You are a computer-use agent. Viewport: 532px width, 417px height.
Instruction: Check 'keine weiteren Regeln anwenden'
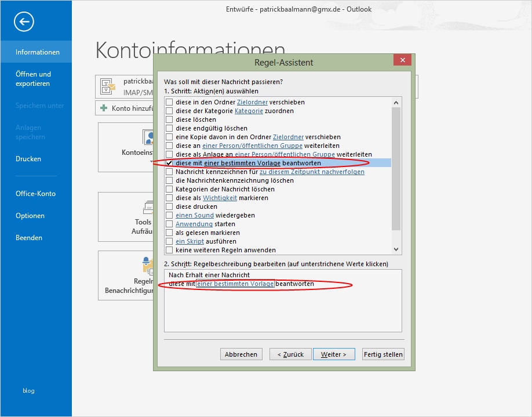(168, 250)
